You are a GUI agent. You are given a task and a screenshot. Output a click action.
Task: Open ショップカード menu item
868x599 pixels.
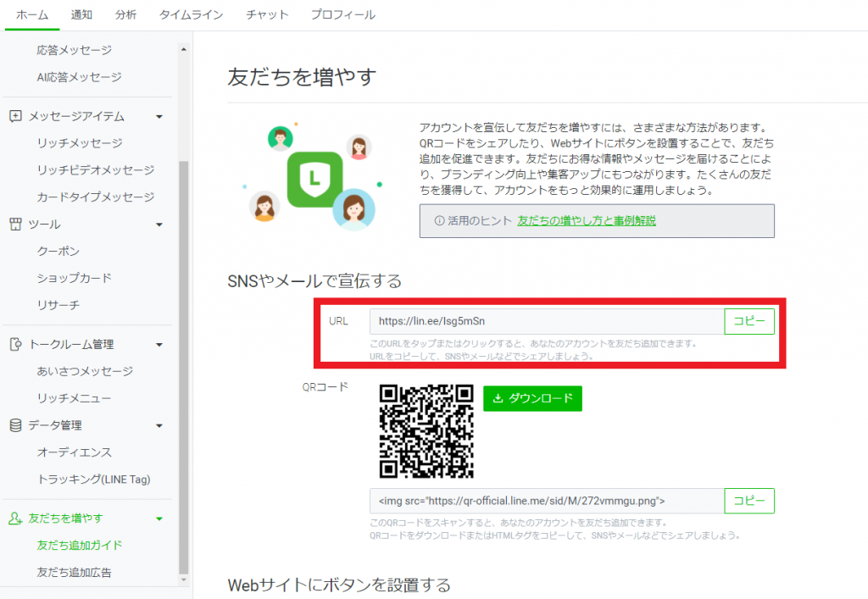75,278
